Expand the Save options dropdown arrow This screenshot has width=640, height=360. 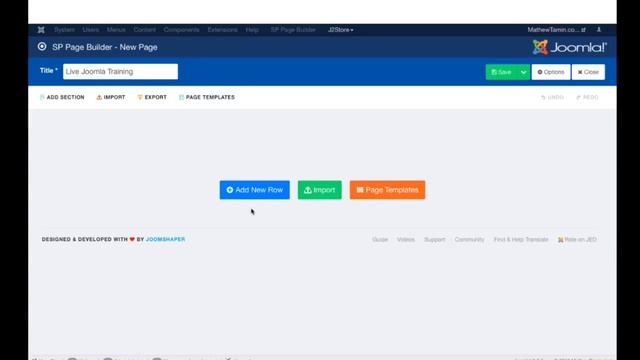[x=524, y=72]
